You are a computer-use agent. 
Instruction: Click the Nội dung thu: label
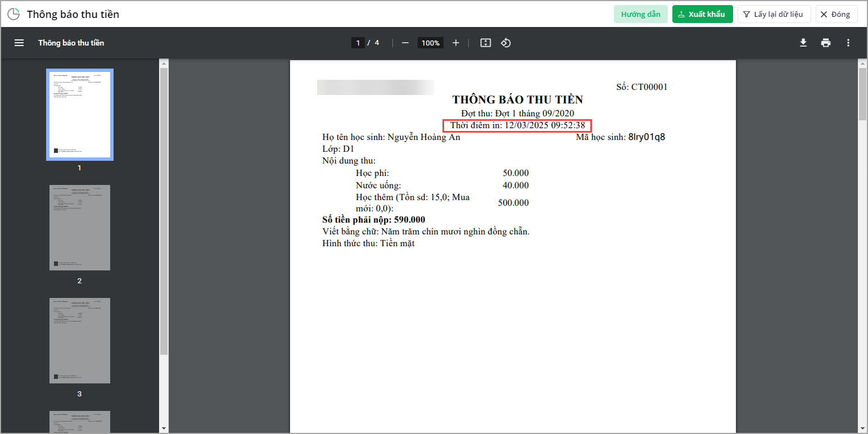[x=349, y=161]
